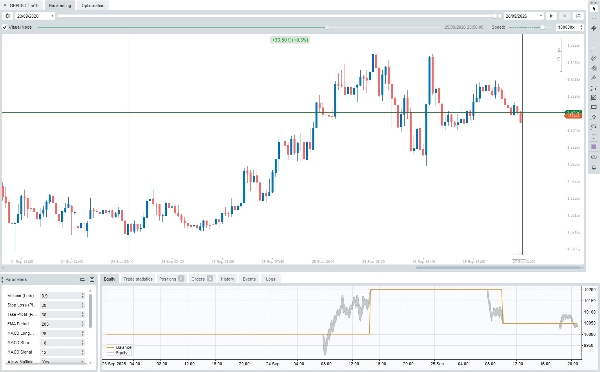Click the green price tag on price axis

[573, 112]
